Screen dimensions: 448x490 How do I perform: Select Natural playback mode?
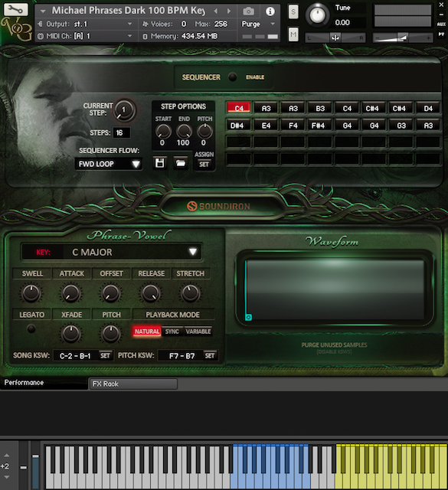[146, 332]
